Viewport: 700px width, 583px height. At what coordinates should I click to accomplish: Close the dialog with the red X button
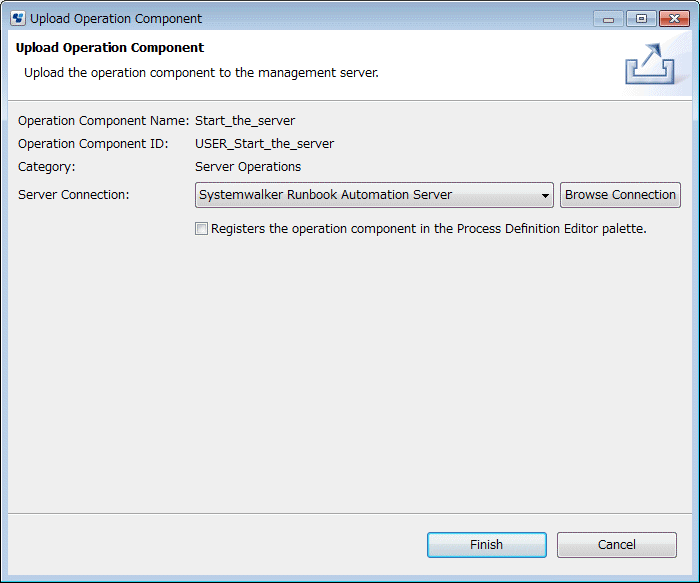[673, 18]
